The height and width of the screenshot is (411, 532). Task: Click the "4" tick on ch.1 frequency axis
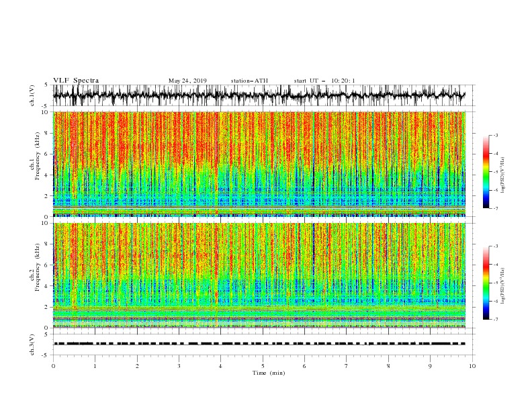click(x=46, y=175)
